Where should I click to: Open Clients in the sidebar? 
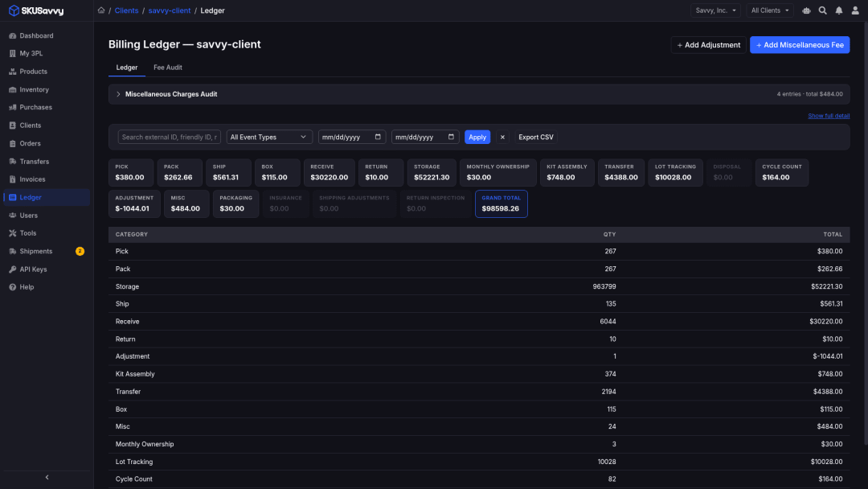click(47, 125)
